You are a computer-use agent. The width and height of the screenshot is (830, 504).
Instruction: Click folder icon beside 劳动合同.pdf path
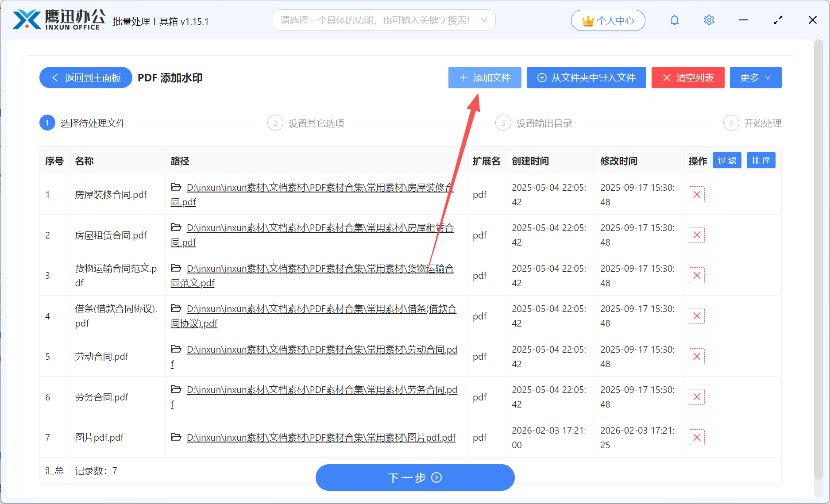pos(176,349)
